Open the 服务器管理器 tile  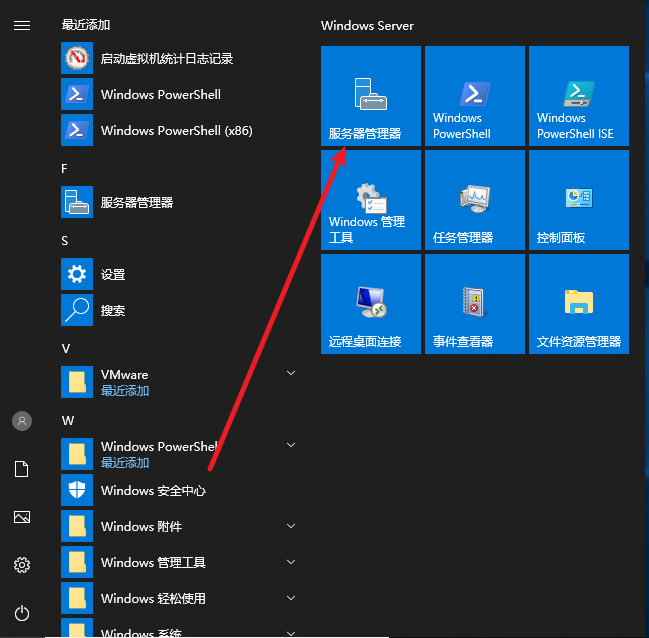(x=371, y=96)
